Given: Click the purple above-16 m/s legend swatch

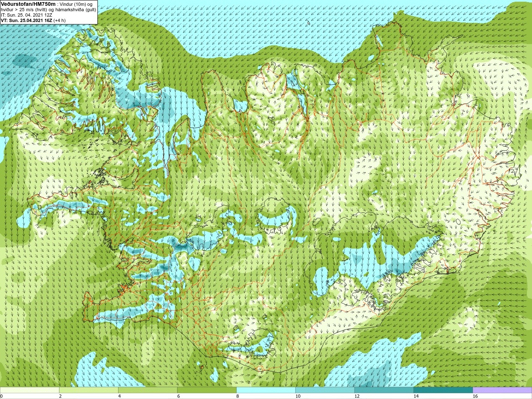Looking at the screenshot, I should coord(502,390).
